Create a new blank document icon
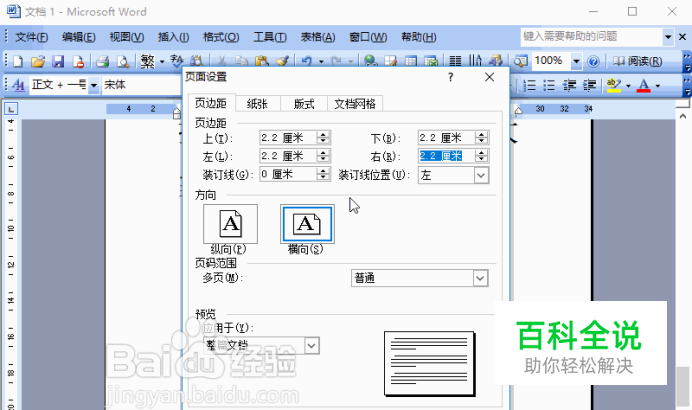 18,61
